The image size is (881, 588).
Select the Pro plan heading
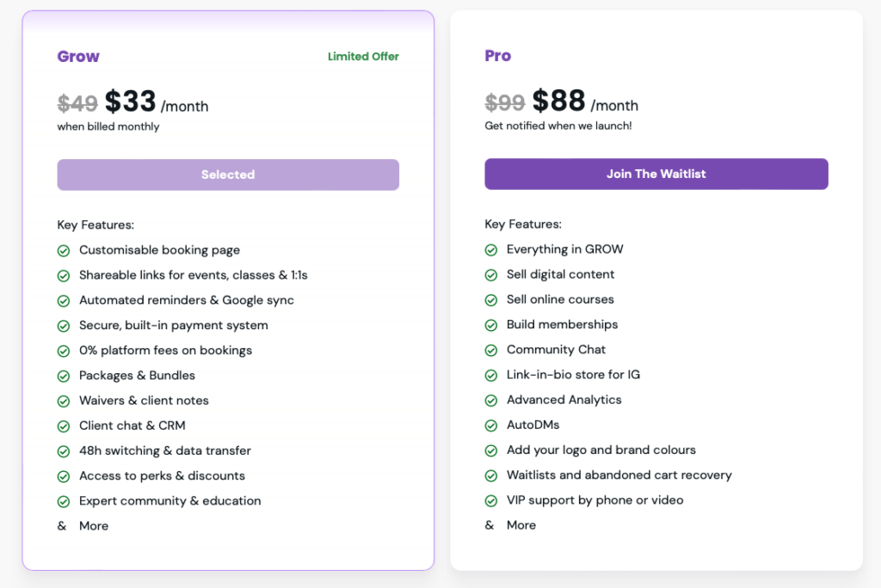(x=498, y=56)
